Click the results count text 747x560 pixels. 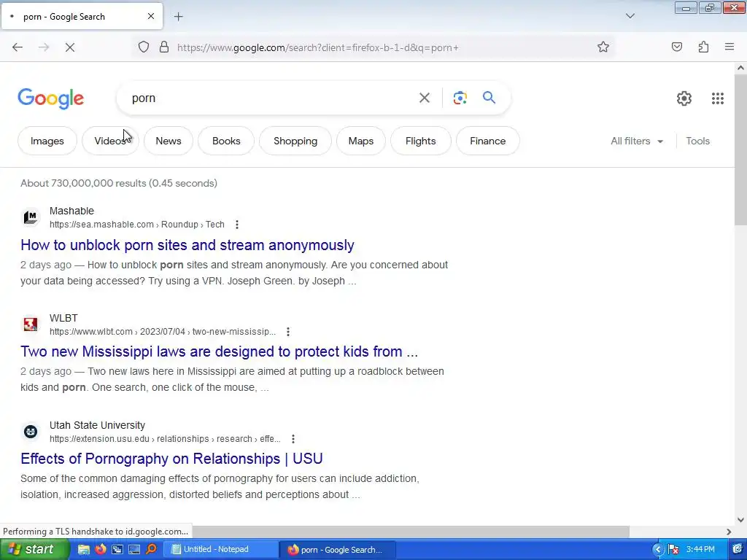pyautogui.click(x=119, y=183)
